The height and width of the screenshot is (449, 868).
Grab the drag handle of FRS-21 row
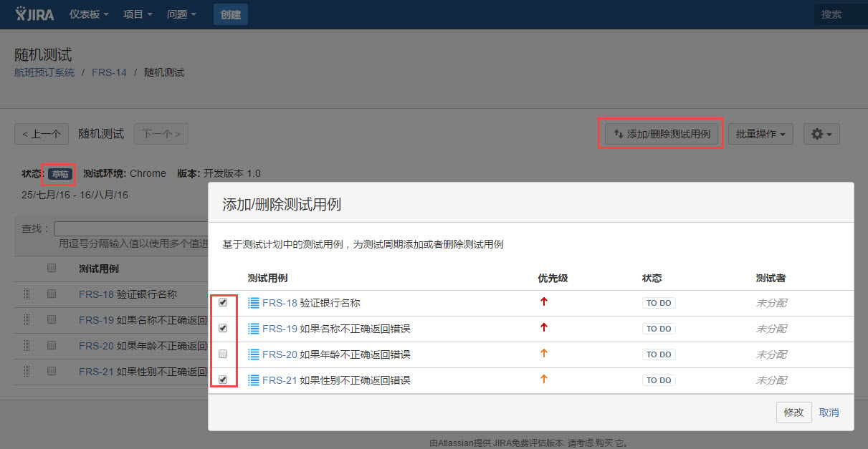(28, 371)
